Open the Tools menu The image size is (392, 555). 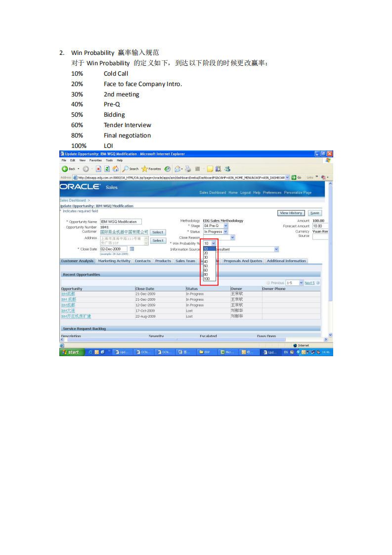pos(109,160)
